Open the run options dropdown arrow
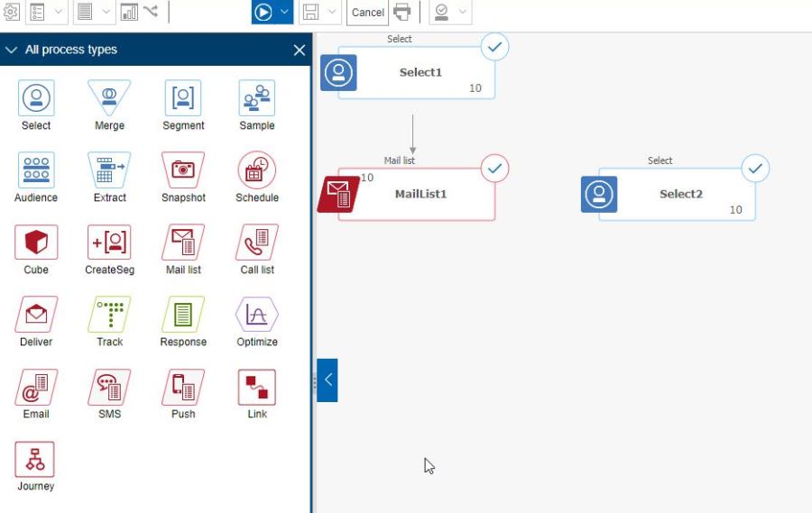The width and height of the screenshot is (812, 513). 284,12
